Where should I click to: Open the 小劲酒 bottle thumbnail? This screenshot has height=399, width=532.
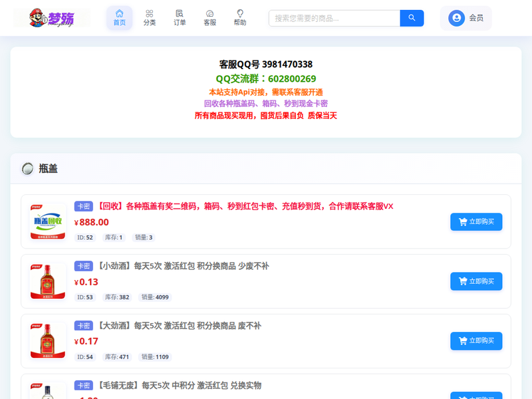pyautogui.click(x=48, y=281)
